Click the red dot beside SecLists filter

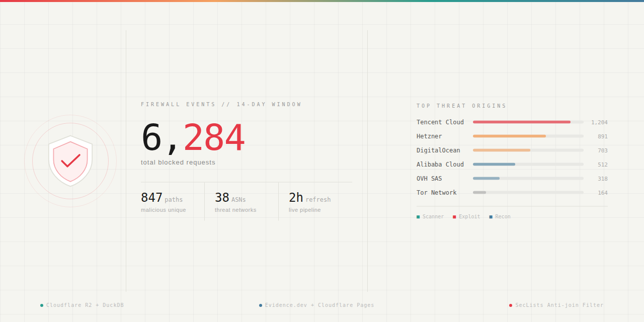pyautogui.click(x=510, y=305)
